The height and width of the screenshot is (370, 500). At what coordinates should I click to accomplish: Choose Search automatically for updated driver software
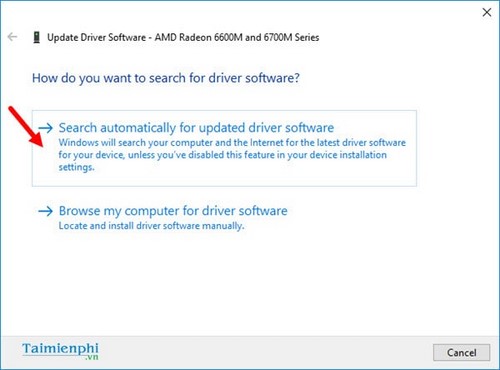coord(224,148)
